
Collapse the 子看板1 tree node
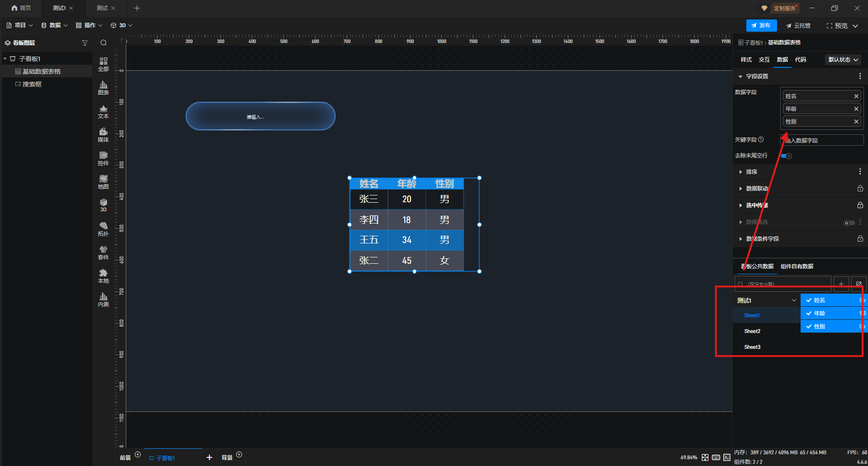pyautogui.click(x=5, y=59)
